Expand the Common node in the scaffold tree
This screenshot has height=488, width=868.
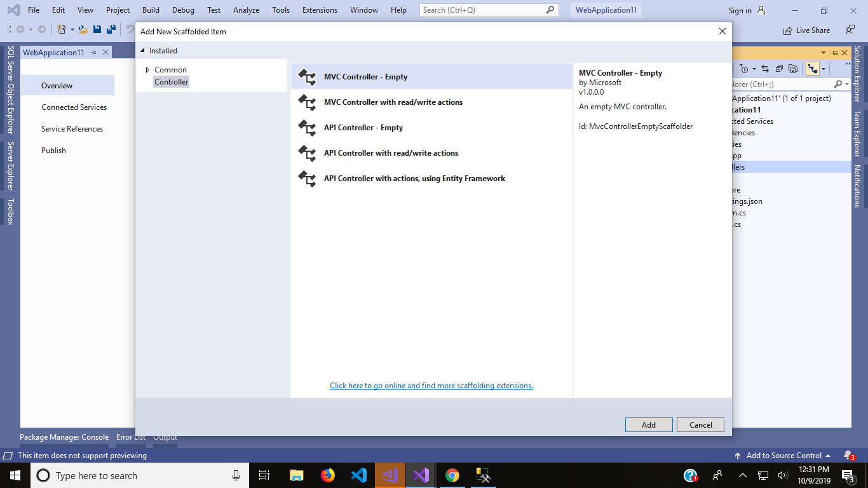(147, 70)
